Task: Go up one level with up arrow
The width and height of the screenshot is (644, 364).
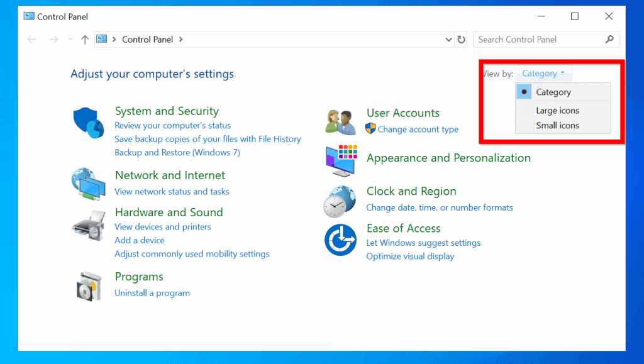Action: [x=85, y=40]
